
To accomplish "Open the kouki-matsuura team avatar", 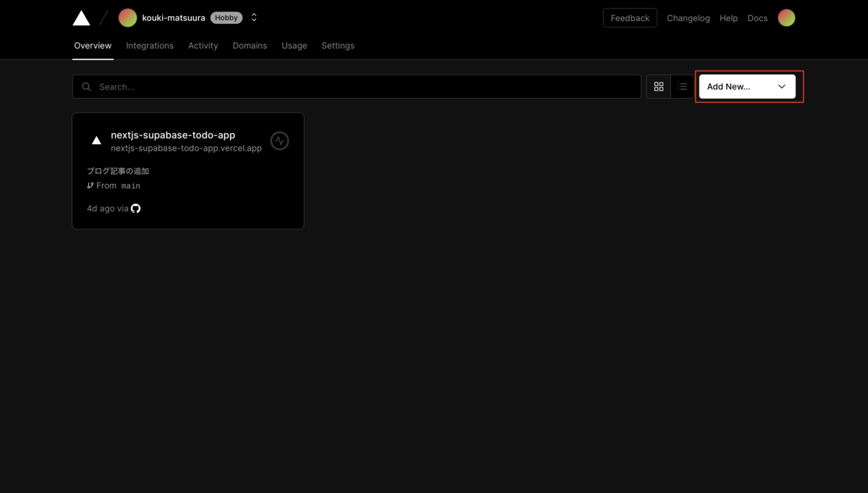I will point(127,18).
